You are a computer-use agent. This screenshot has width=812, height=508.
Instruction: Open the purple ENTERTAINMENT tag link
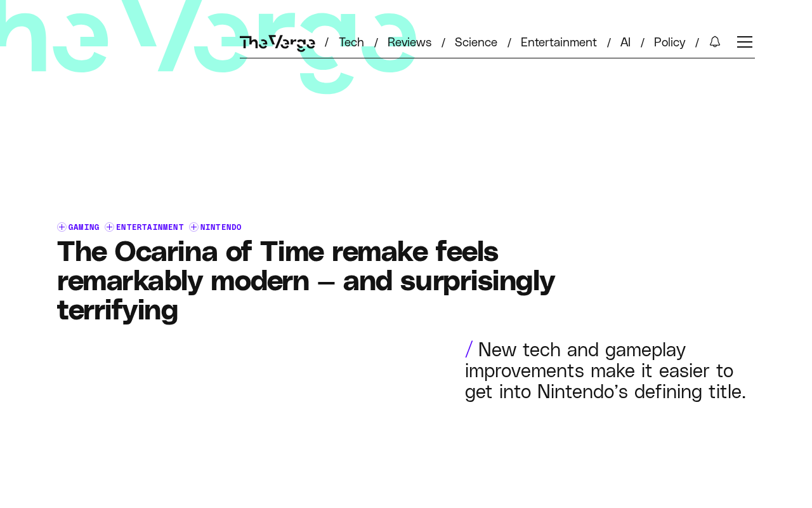click(x=150, y=227)
